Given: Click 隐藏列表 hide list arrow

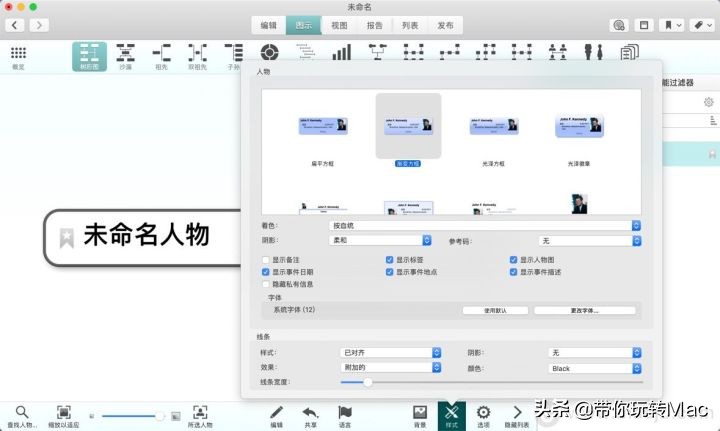Looking at the screenshot, I should coord(518,417).
